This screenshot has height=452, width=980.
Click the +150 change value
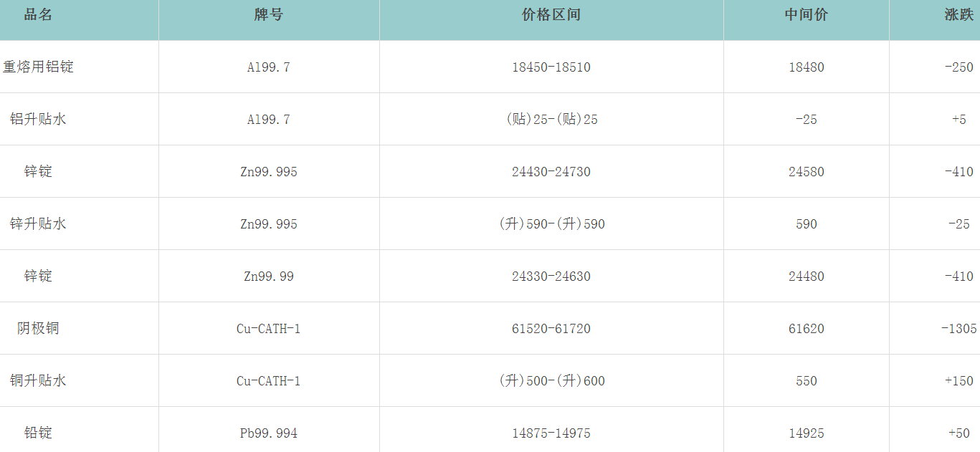pyautogui.click(x=958, y=381)
